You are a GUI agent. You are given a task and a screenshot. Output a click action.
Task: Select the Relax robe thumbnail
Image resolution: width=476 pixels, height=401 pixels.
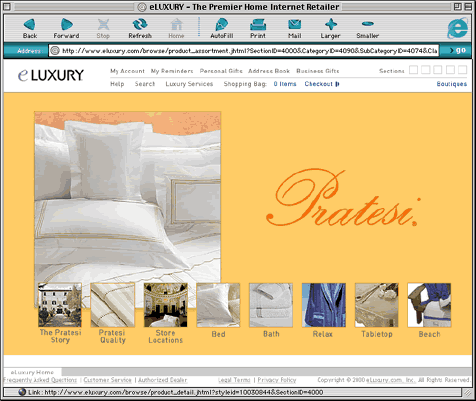coord(324,305)
